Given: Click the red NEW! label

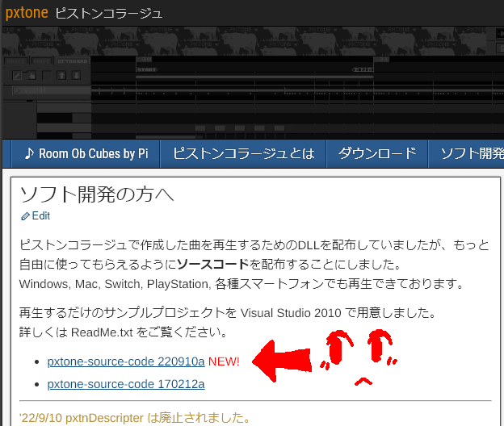Looking at the screenshot, I should coord(224,361).
